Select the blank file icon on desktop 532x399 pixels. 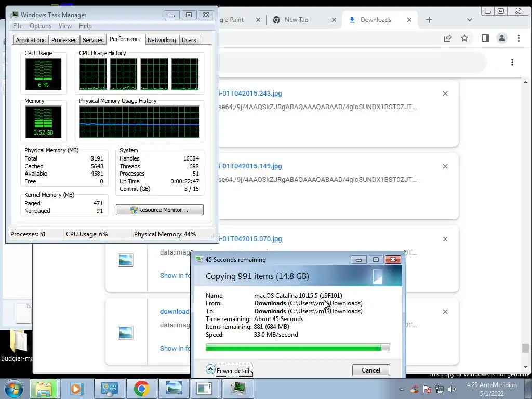coord(23,313)
